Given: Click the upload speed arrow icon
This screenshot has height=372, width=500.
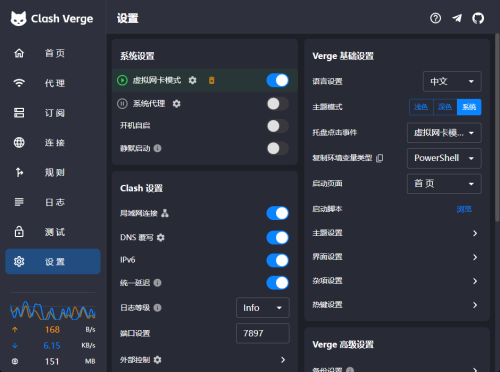Looking at the screenshot, I should (15, 330).
